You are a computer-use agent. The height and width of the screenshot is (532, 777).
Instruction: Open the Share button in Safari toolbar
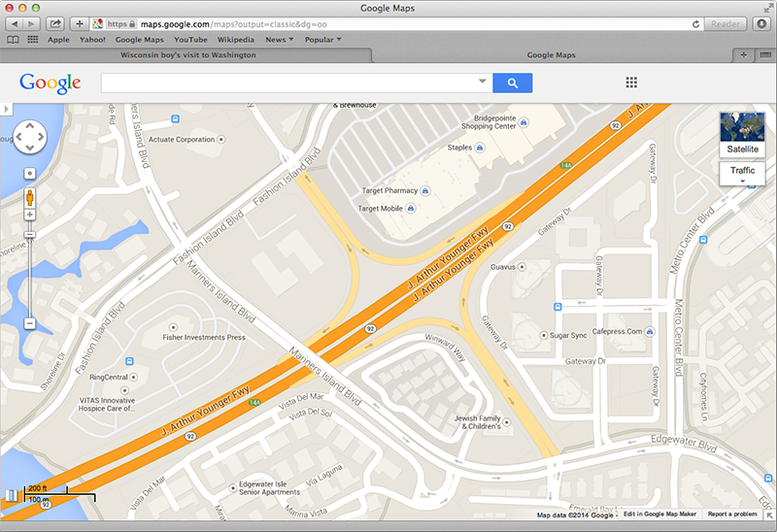point(55,23)
